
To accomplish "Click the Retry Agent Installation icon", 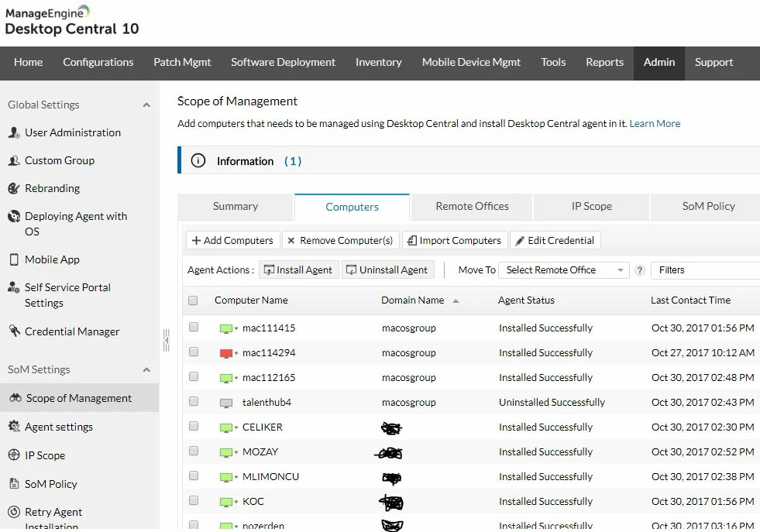I will 14,512.
